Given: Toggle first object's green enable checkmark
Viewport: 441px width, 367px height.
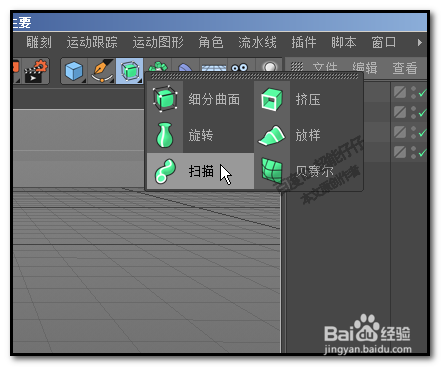Looking at the screenshot, I should click(423, 93).
